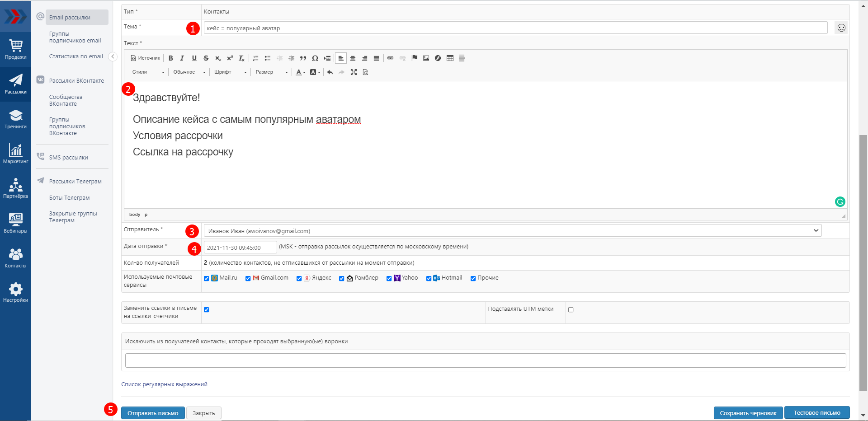Open the Размер font size dropdown
Image resolution: width=868 pixels, height=421 pixels.
coord(271,72)
